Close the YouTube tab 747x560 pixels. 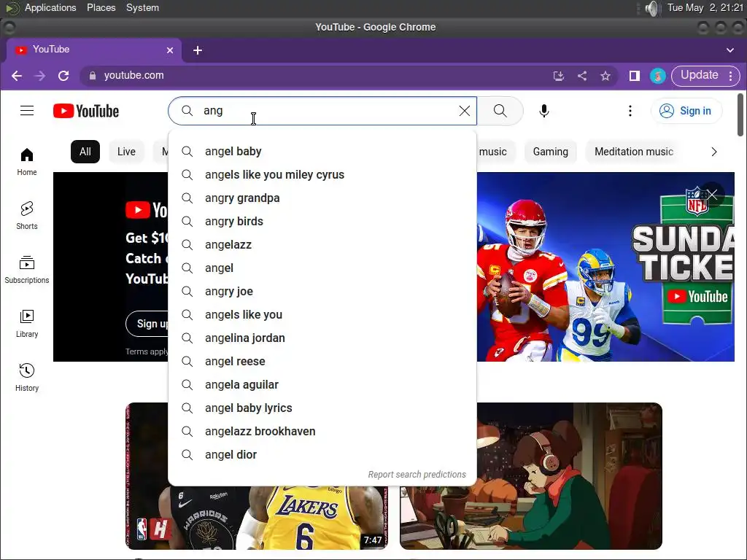coord(169,50)
